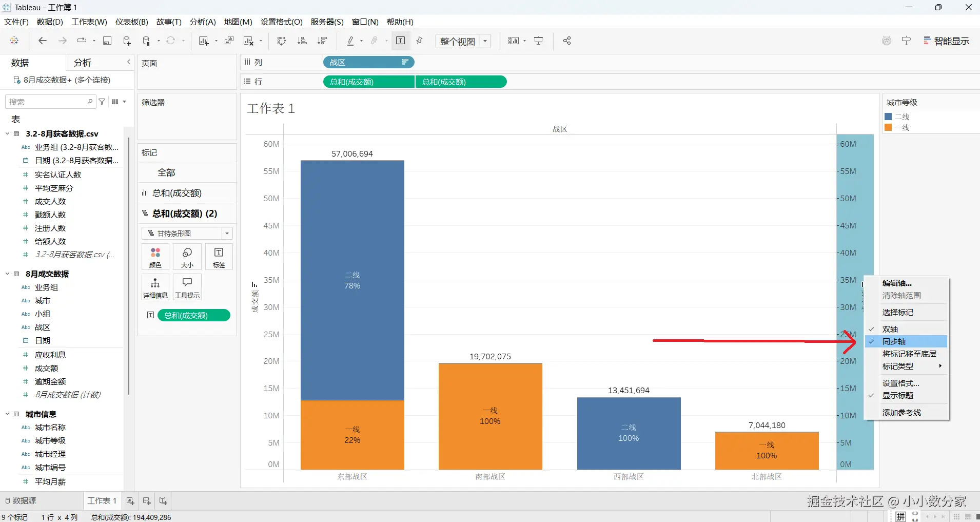Image resolution: width=980 pixels, height=522 pixels.
Task: Swap rows and columns icon
Action: tap(282, 41)
